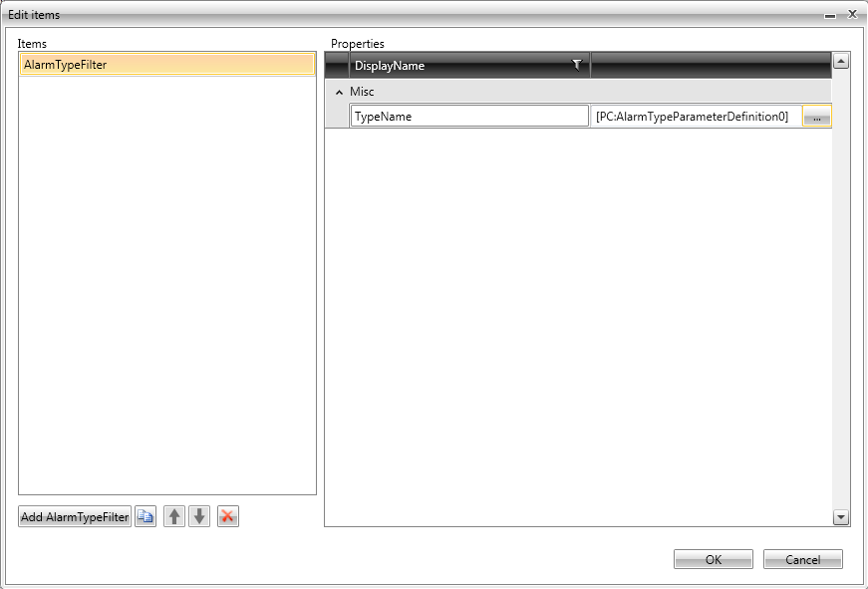Click the empty value column header

coord(710,66)
